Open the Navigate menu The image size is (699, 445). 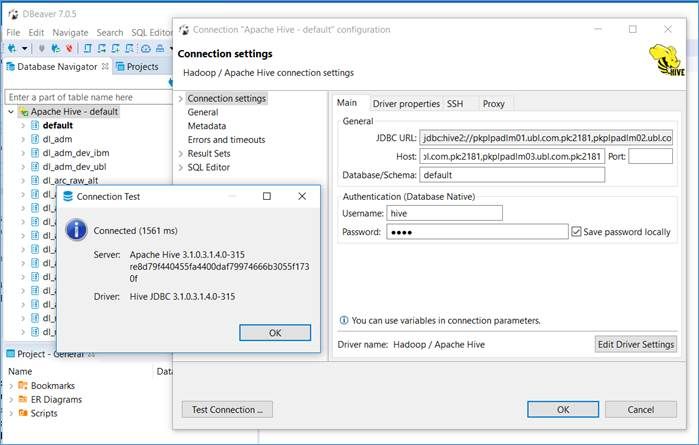tap(70, 33)
